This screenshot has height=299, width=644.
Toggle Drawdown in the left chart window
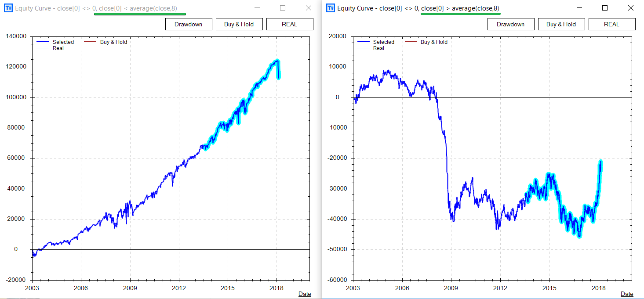coord(189,24)
